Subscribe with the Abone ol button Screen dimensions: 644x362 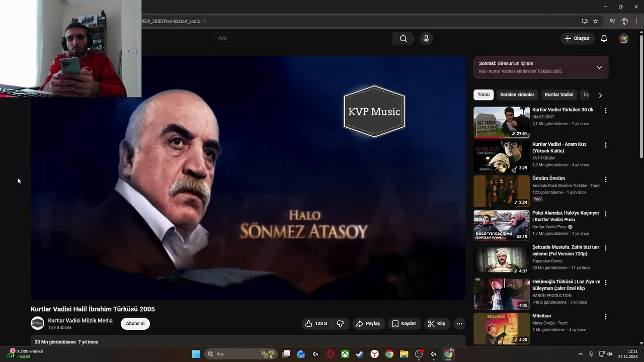tap(135, 323)
